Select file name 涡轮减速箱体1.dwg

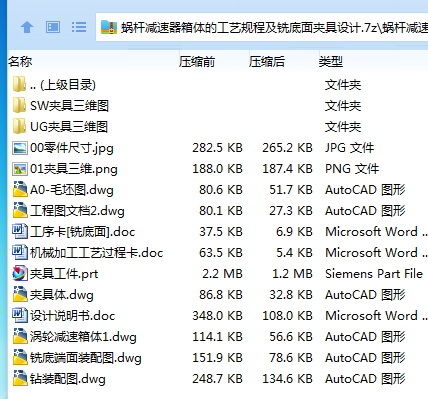point(83,337)
